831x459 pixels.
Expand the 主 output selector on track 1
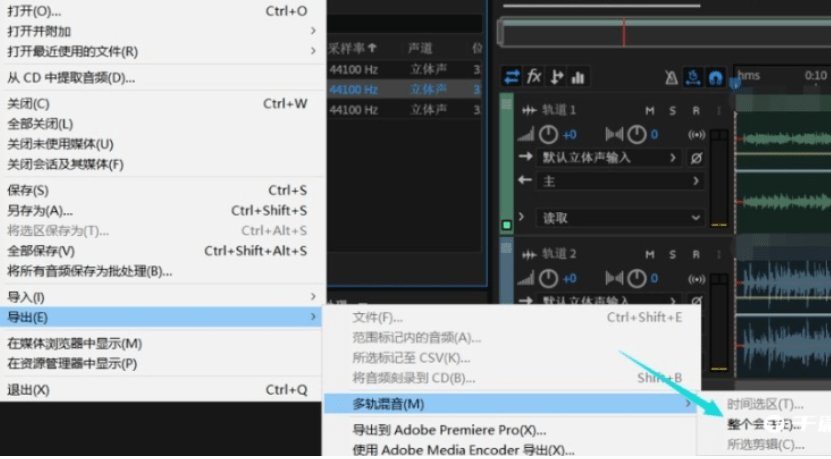coord(620,182)
